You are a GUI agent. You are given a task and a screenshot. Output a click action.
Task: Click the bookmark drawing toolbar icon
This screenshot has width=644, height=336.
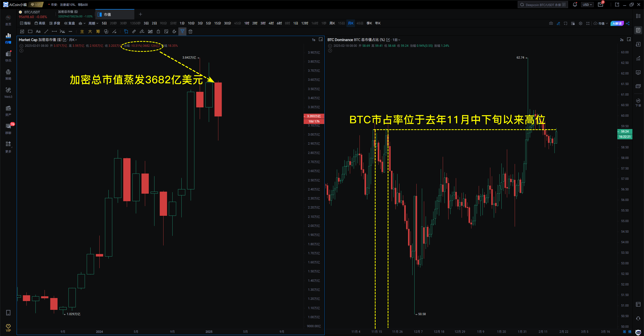coord(126,31)
